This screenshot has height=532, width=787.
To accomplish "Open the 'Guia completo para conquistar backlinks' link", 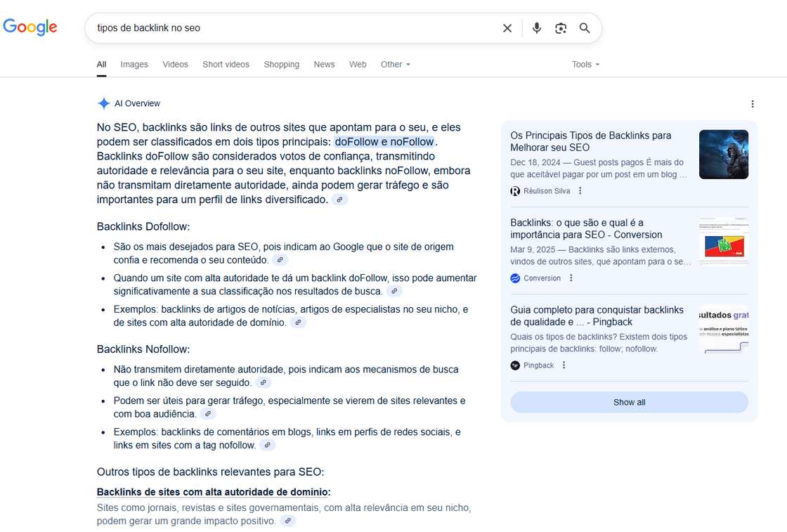I will [598, 316].
